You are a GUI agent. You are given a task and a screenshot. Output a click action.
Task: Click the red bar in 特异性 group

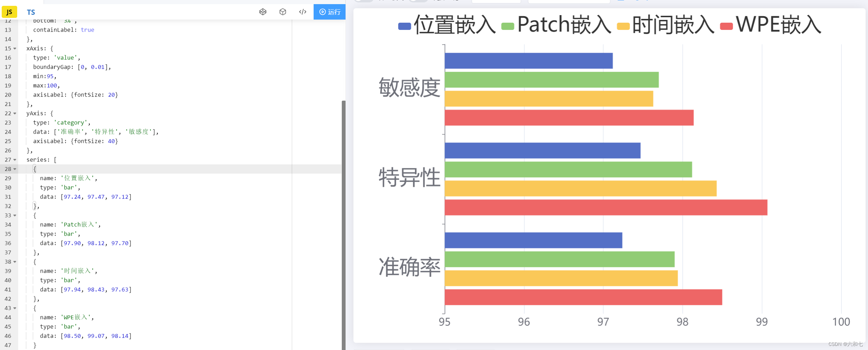click(606, 207)
